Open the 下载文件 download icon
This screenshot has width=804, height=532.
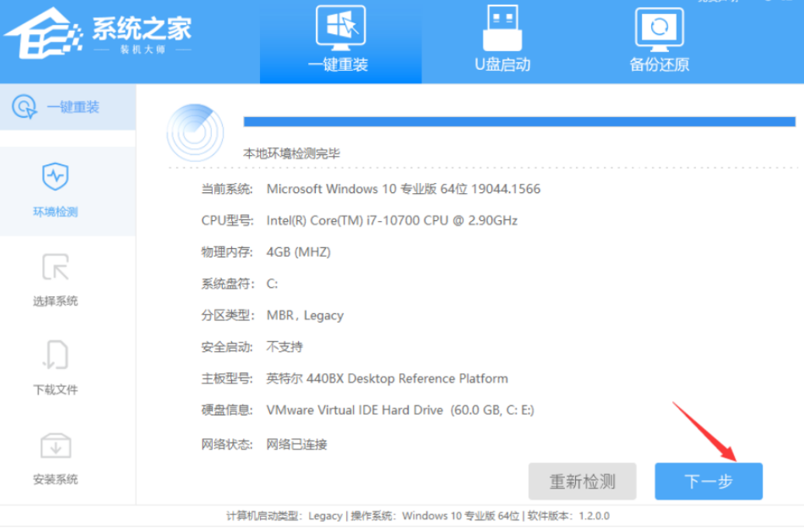pos(55,356)
